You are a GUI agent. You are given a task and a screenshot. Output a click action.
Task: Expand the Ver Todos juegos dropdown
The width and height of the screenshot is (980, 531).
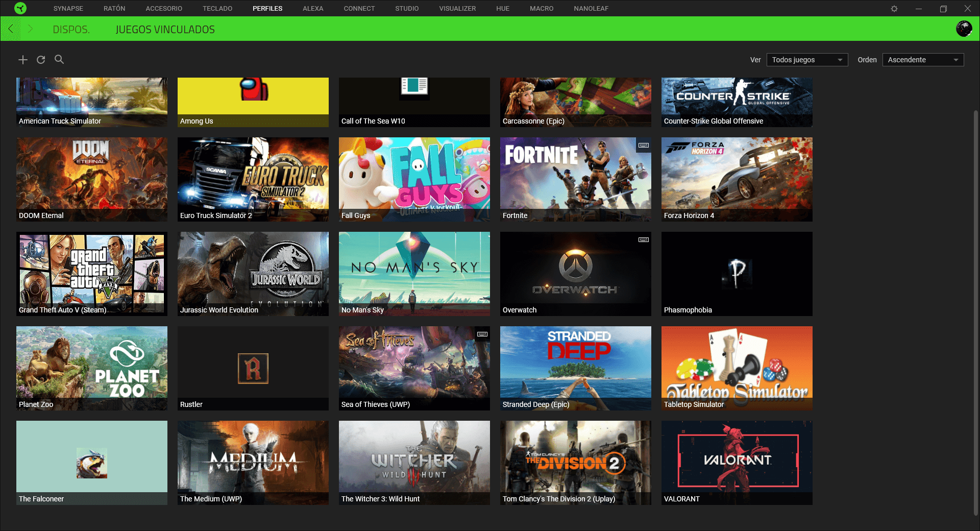pyautogui.click(x=807, y=60)
